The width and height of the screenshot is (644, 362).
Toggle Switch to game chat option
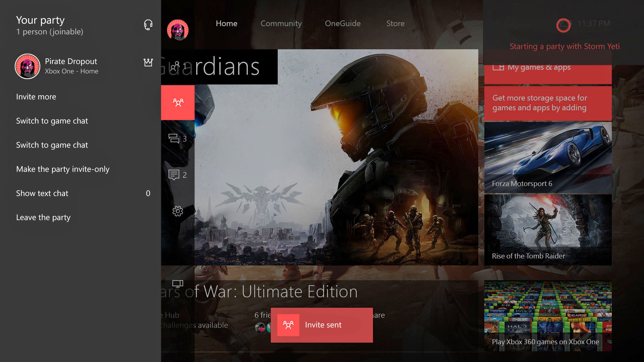click(x=52, y=120)
